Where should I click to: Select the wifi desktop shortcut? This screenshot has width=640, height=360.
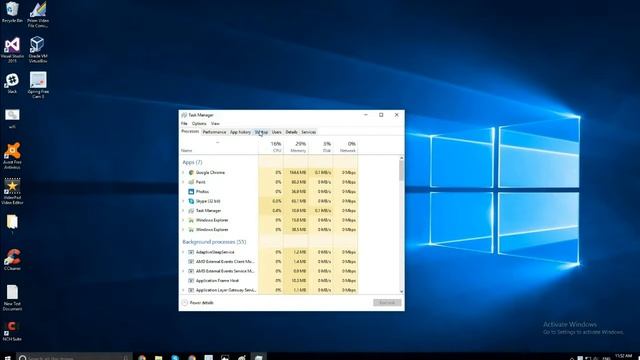click(12, 119)
